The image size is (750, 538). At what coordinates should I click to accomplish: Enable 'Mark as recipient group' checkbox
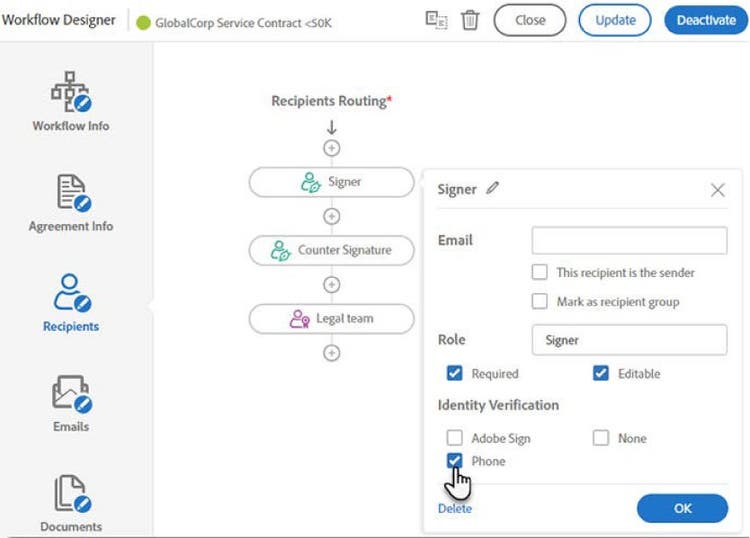point(540,301)
